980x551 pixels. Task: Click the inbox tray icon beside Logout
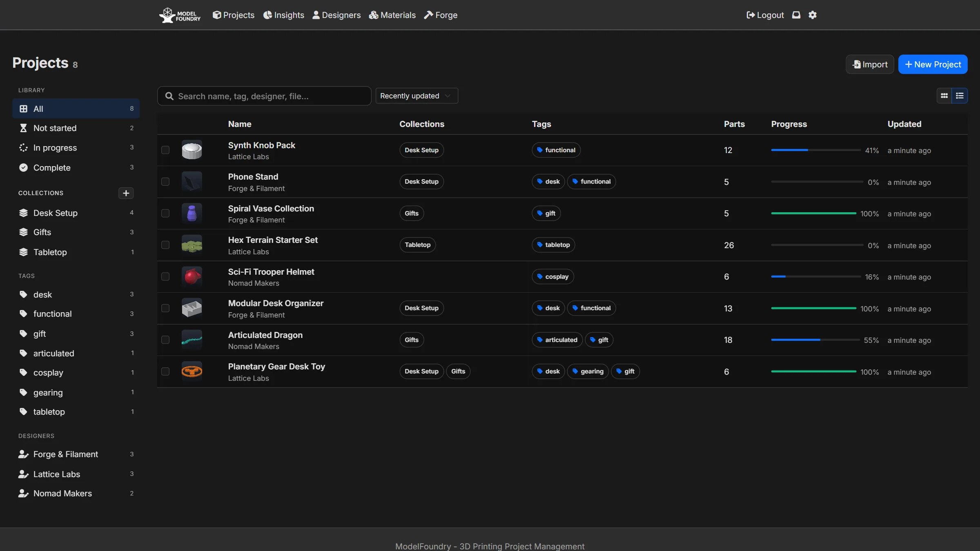(796, 15)
